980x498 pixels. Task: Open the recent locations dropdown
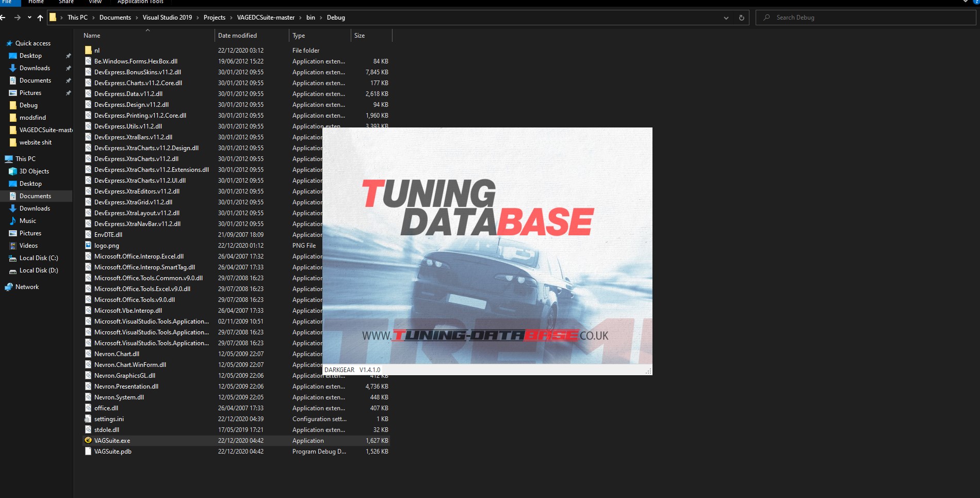coord(29,18)
